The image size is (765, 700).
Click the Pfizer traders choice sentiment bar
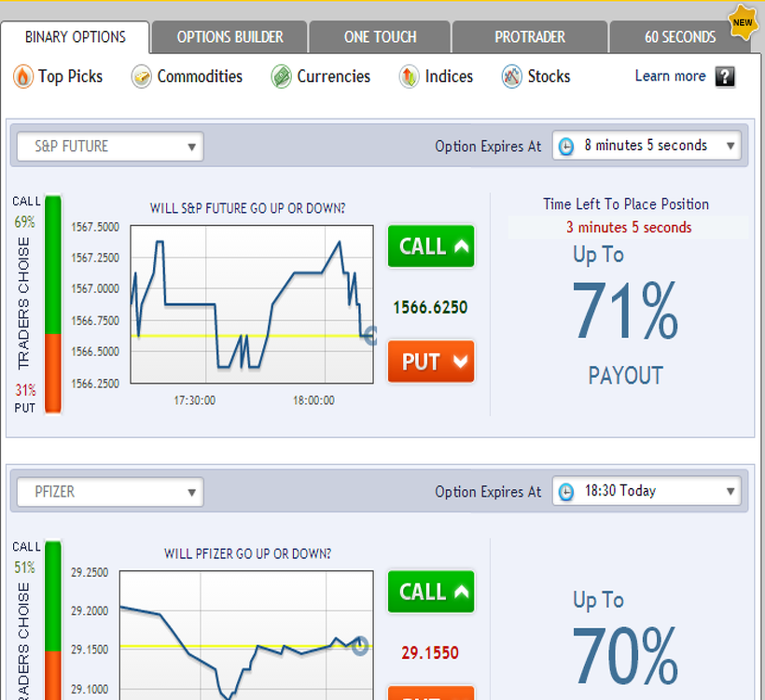pos(53,620)
